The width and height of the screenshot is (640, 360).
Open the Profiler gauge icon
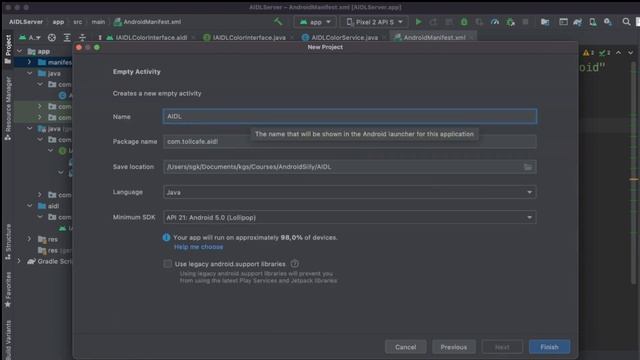(495, 22)
